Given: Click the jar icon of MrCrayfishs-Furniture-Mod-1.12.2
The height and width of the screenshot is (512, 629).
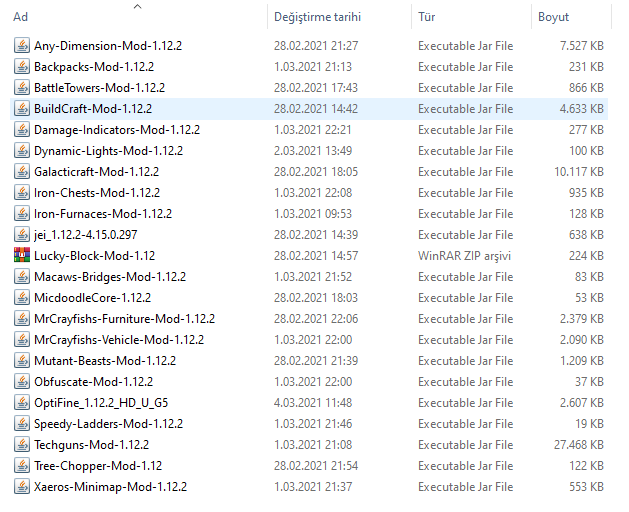Looking at the screenshot, I should coord(22,318).
